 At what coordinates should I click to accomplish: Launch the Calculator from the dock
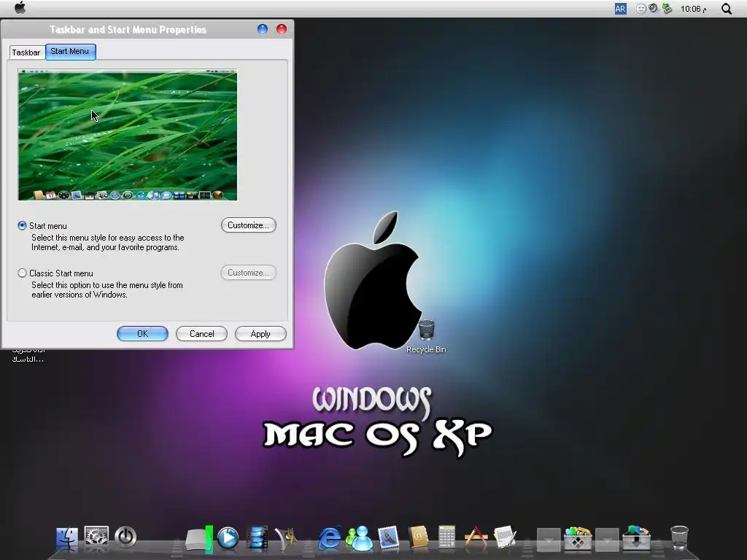click(x=447, y=537)
